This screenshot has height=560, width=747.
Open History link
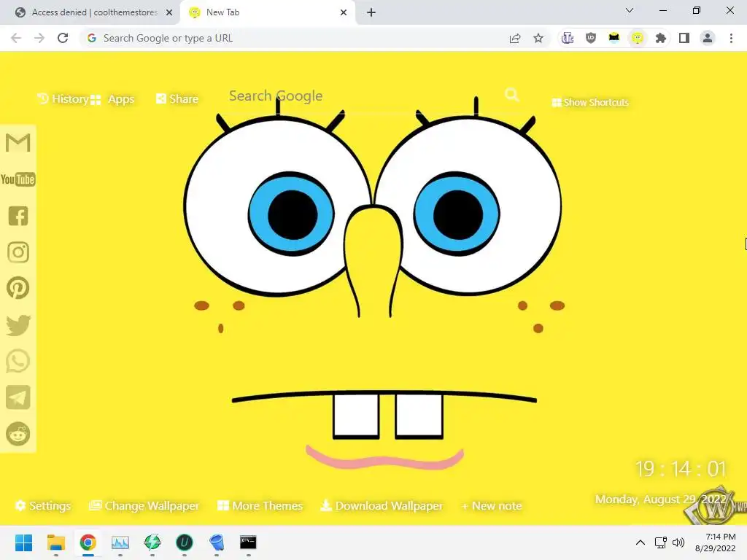pos(63,99)
